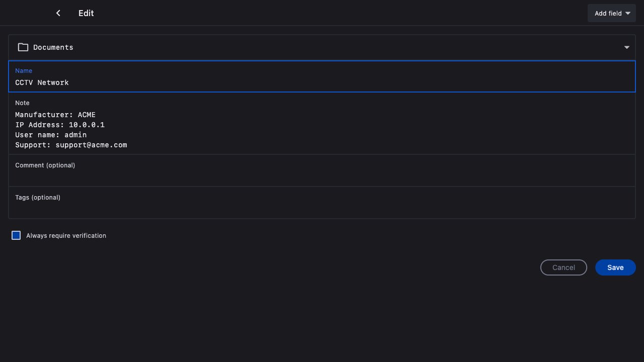Click the "Edit" page heading
Screen dimensions: 644x362
(x=86, y=13)
